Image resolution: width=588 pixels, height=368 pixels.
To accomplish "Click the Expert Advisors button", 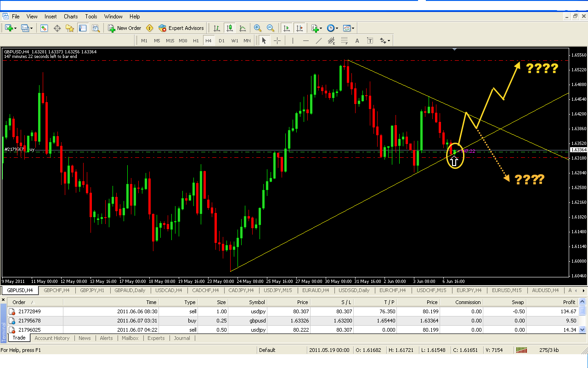I will coord(181,28).
